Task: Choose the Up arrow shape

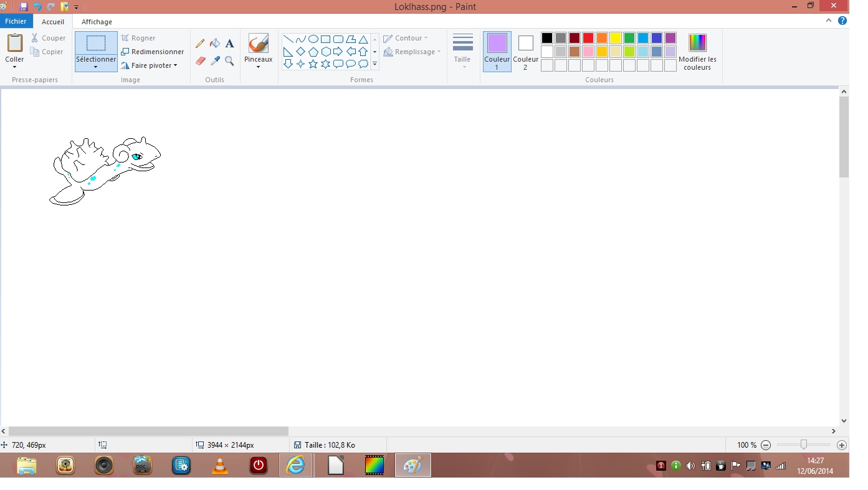Action: pyautogui.click(x=363, y=52)
